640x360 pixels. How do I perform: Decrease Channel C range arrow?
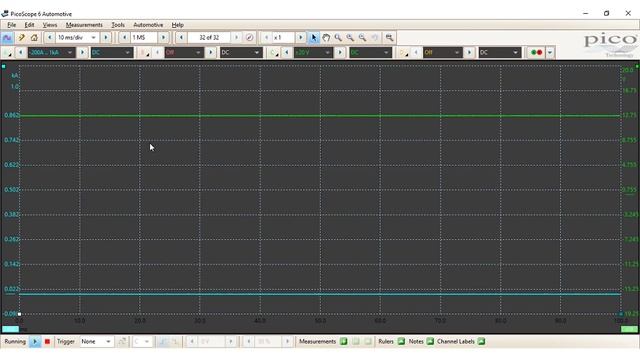(287, 53)
